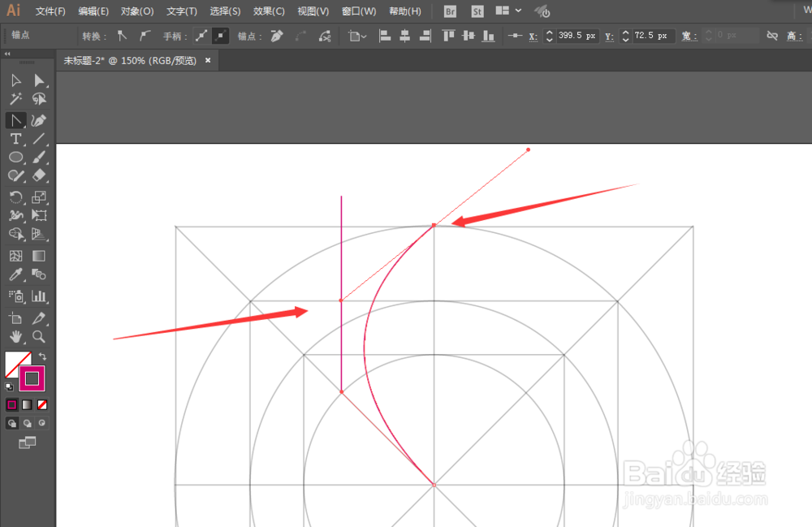
Task: Pick the Eraser tool
Action: click(39, 175)
